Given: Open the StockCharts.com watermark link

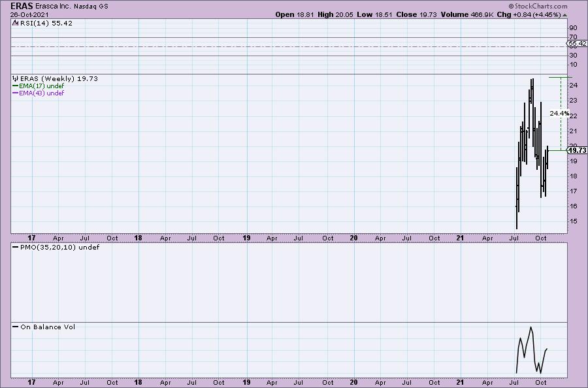Looking at the screenshot, I should coord(540,6).
